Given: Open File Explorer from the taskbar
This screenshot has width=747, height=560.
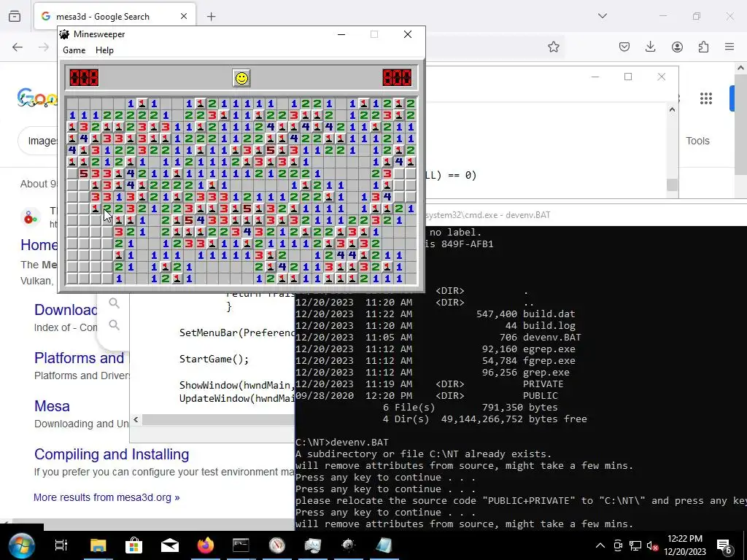Looking at the screenshot, I should point(98,545).
